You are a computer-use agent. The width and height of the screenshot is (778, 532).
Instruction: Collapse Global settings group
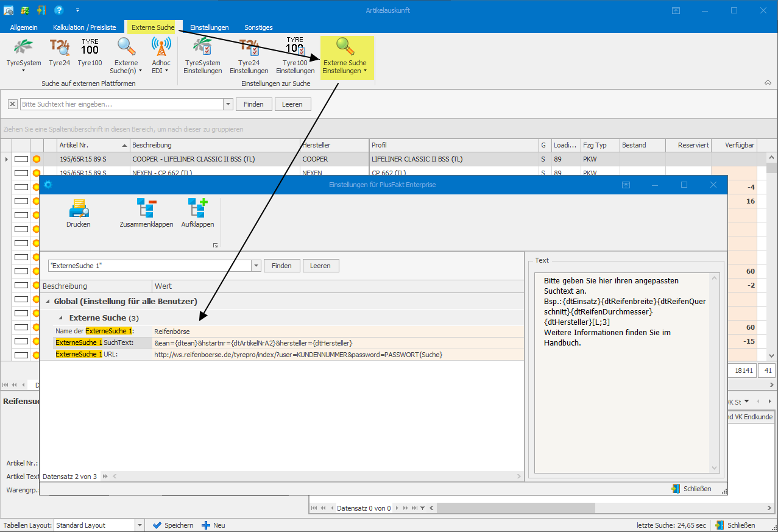(48, 302)
